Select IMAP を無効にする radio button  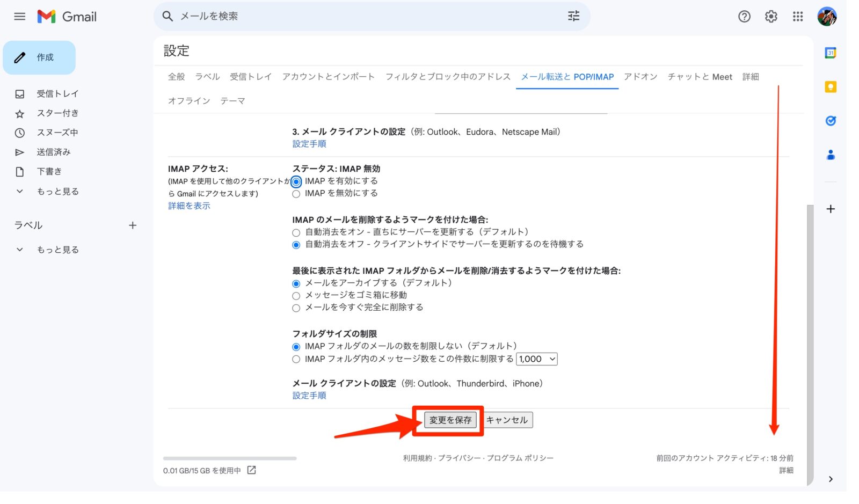coord(296,194)
